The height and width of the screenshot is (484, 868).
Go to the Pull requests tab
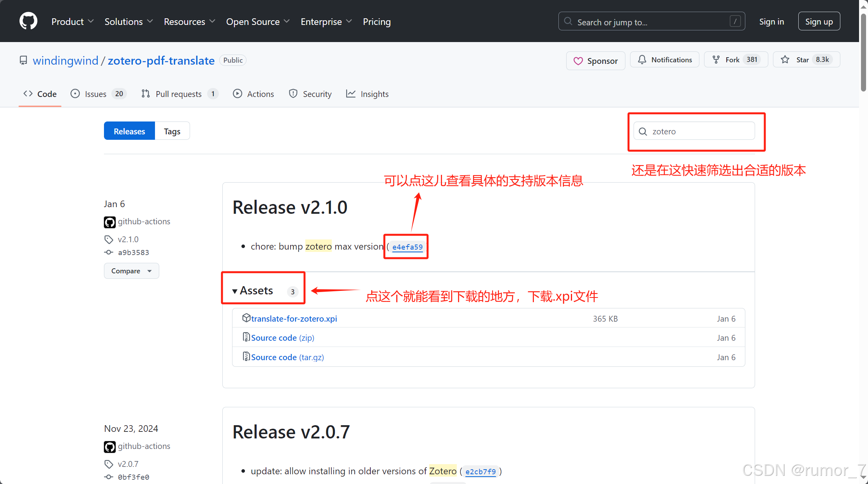click(178, 94)
